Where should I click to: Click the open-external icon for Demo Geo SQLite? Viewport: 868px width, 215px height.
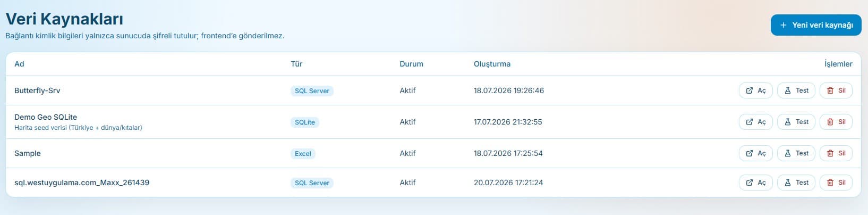coord(749,122)
